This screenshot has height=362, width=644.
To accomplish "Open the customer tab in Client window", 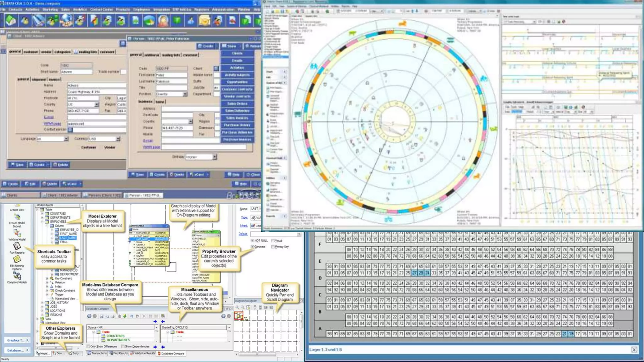I will tap(31, 52).
